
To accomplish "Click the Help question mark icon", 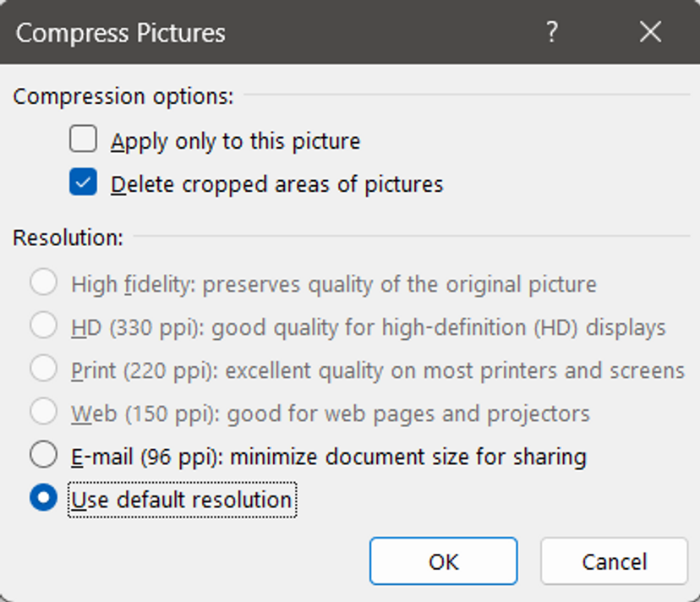I will 551,32.
